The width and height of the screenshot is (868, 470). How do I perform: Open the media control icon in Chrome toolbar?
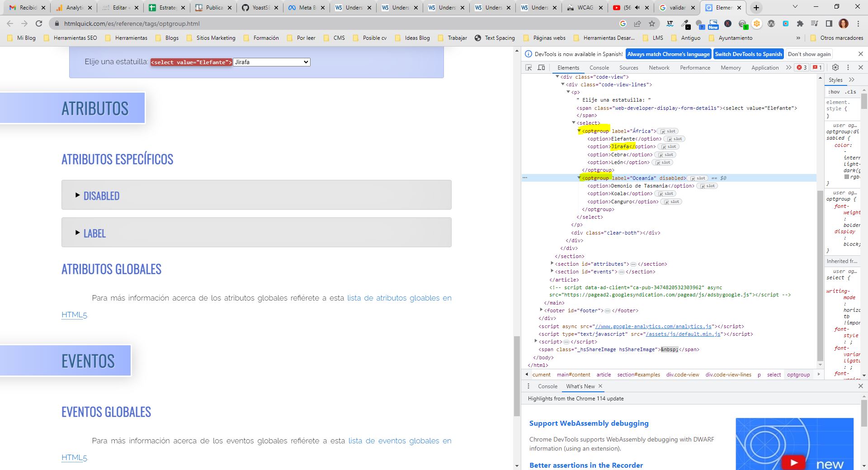tap(815, 23)
